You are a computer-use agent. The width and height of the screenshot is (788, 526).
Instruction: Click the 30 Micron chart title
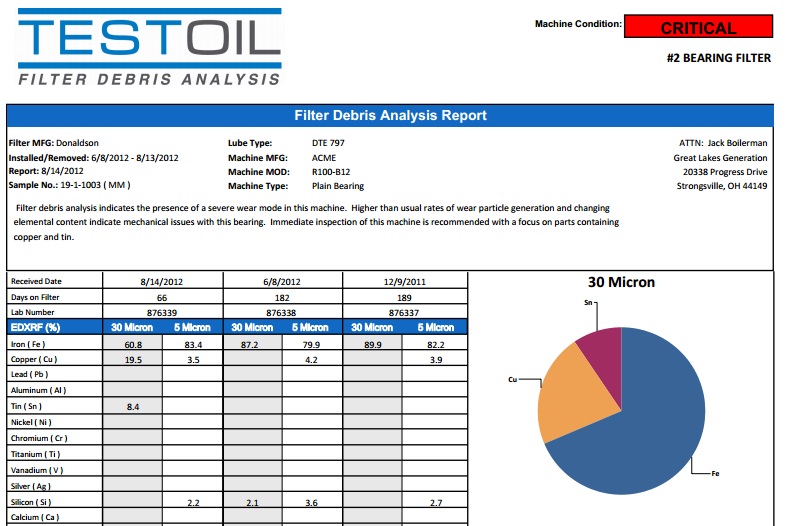(621, 282)
